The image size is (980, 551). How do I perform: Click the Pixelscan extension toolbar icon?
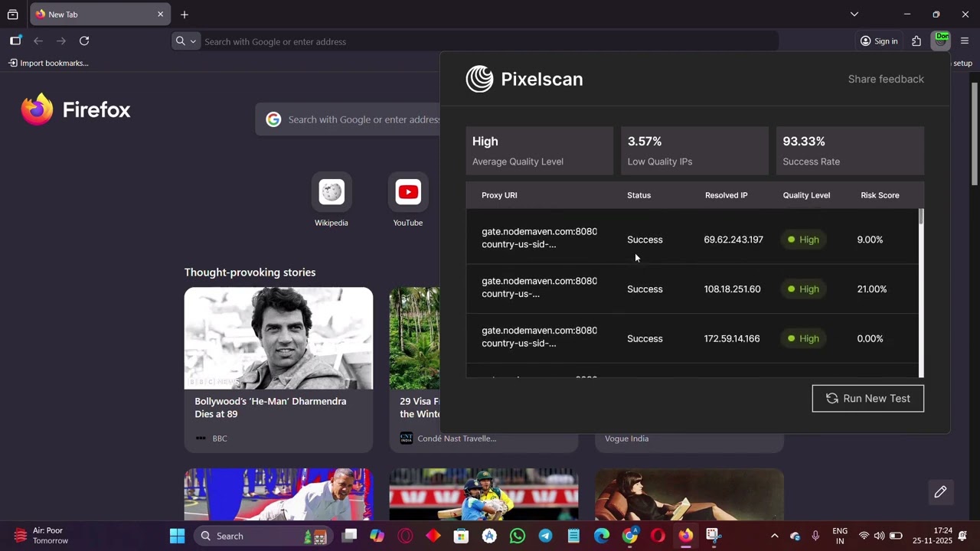(941, 41)
